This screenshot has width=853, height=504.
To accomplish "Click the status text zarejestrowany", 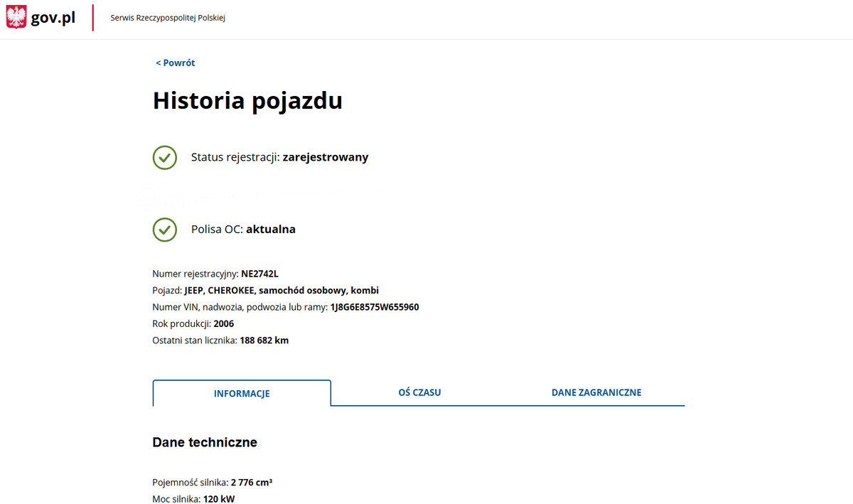I will (x=325, y=157).
